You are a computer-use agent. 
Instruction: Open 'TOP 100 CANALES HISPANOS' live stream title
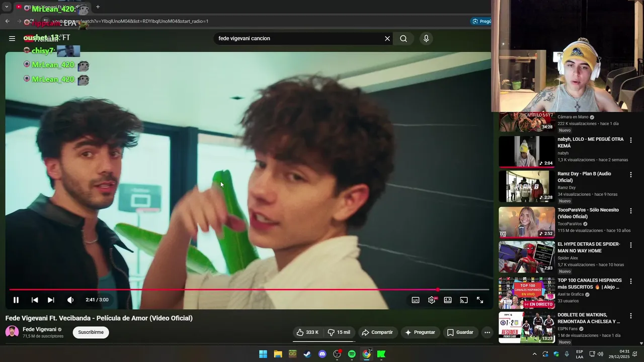(590, 284)
